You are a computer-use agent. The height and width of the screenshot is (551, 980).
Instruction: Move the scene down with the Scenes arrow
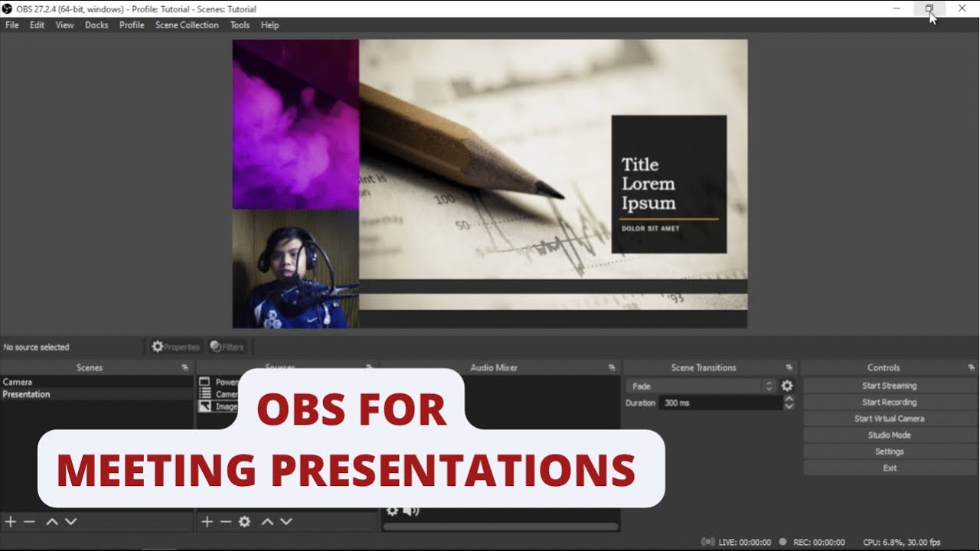pos(70,521)
